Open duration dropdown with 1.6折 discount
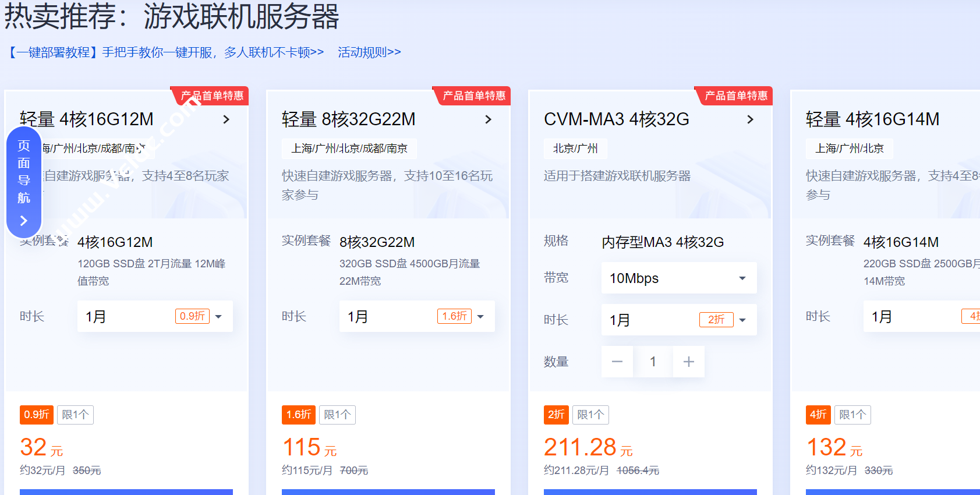Image resolution: width=980 pixels, height=495 pixels. click(x=417, y=316)
